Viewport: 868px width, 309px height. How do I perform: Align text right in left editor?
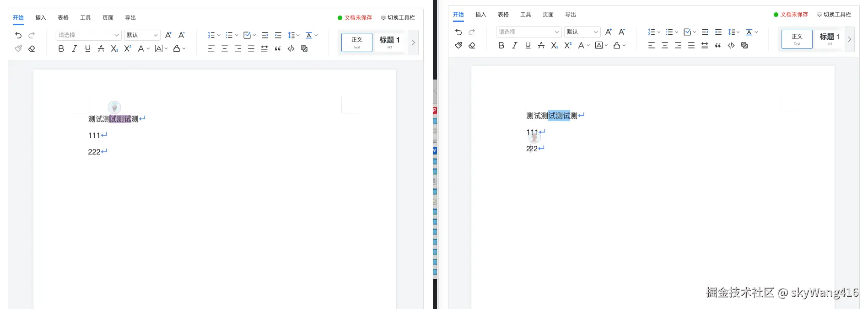[x=238, y=48]
